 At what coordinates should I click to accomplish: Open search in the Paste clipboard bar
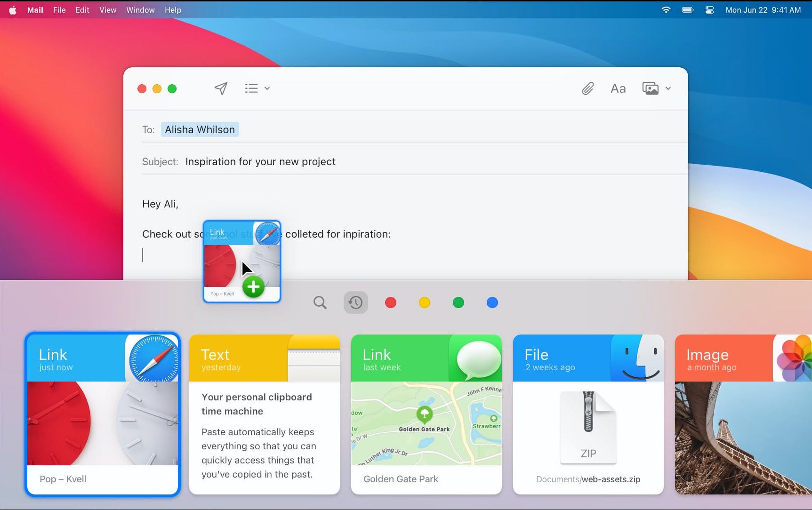click(320, 303)
